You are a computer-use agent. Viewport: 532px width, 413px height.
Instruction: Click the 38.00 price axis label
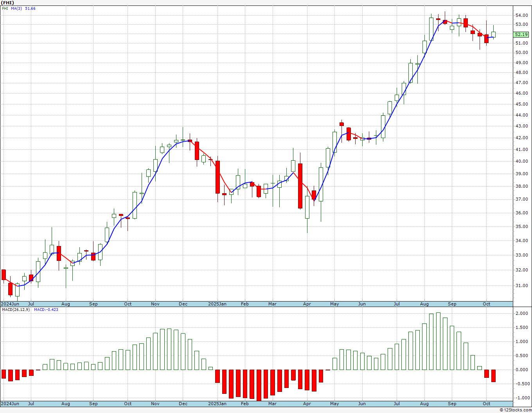point(521,186)
